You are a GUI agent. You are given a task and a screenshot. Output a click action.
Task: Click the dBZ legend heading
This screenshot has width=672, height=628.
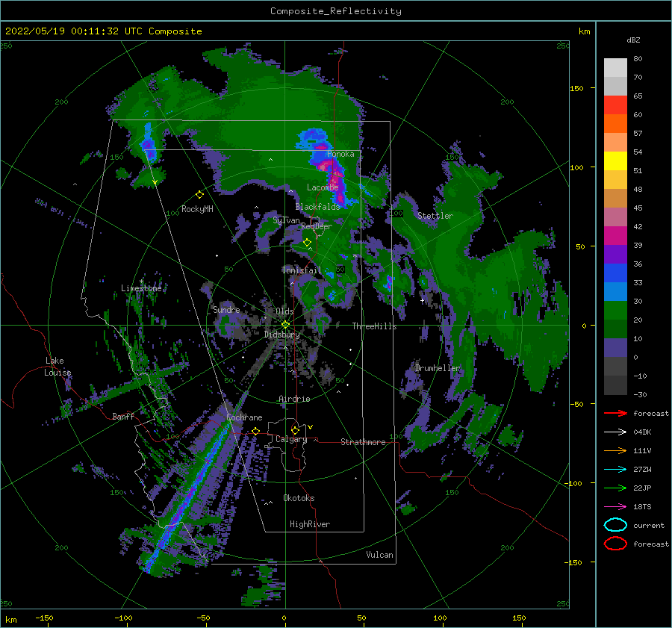point(633,40)
